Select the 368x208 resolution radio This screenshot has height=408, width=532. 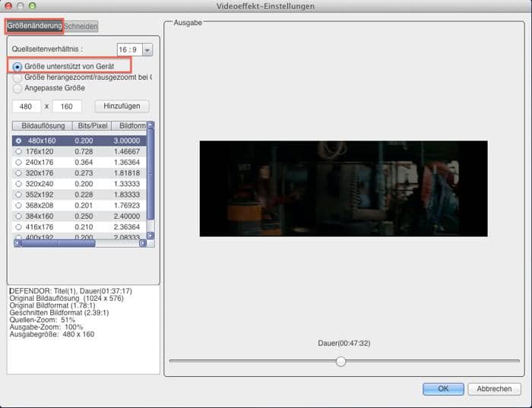pyautogui.click(x=18, y=206)
